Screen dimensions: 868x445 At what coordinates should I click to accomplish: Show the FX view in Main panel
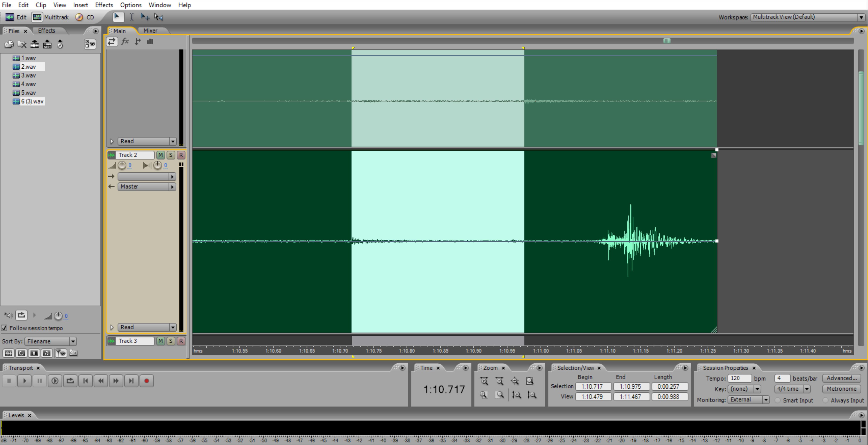click(x=125, y=41)
